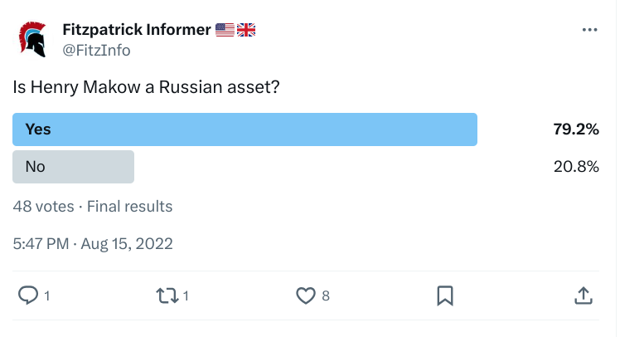Image resolution: width=644 pixels, height=337 pixels.
Task: Click the @FitzInfo handle
Action: click(96, 50)
